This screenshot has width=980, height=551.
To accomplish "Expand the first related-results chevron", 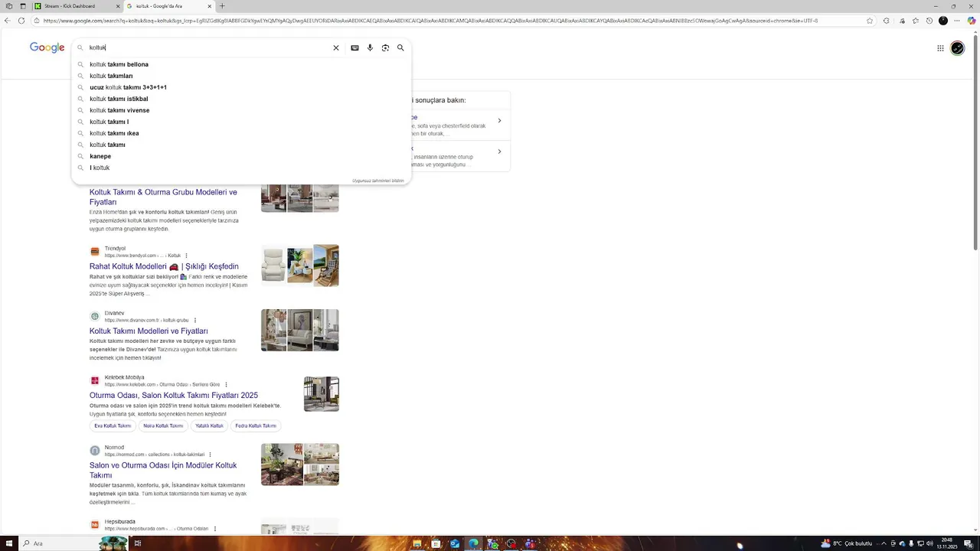I will [499, 120].
